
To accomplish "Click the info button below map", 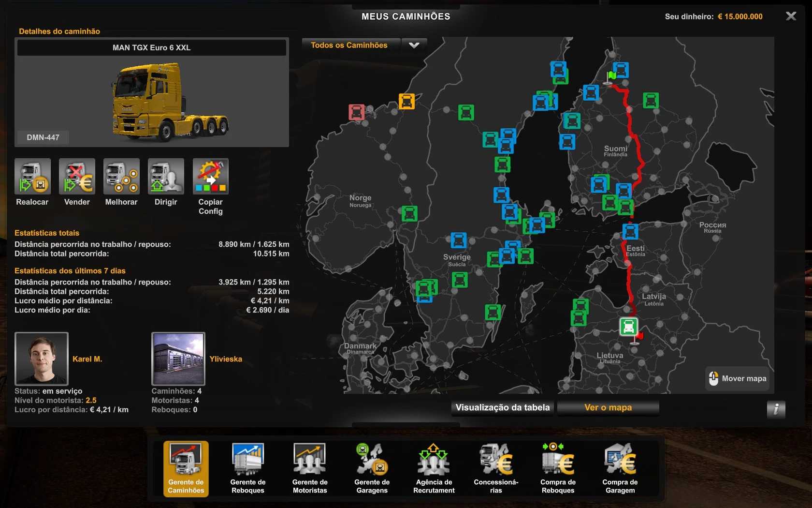I will click(776, 409).
